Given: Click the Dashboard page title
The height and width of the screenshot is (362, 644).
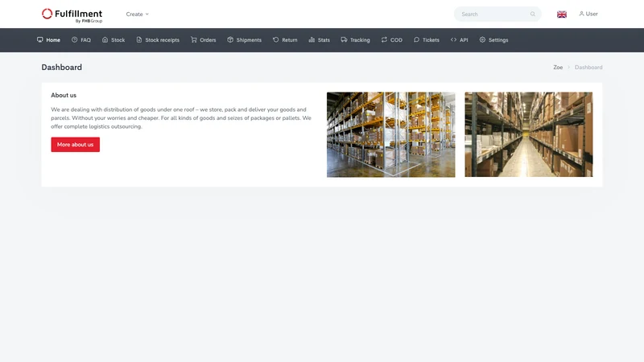Looking at the screenshot, I should 62,68.
